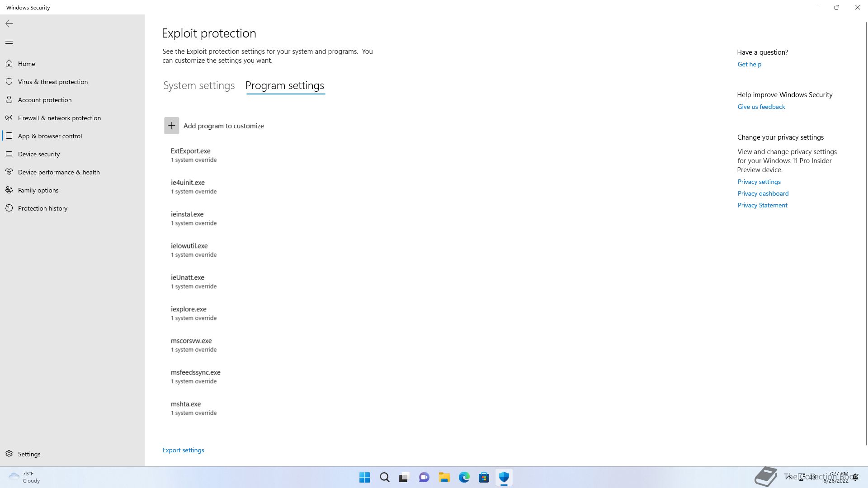Viewport: 868px width, 488px height.
Task: Switch to System settings tab
Action: pos(199,85)
